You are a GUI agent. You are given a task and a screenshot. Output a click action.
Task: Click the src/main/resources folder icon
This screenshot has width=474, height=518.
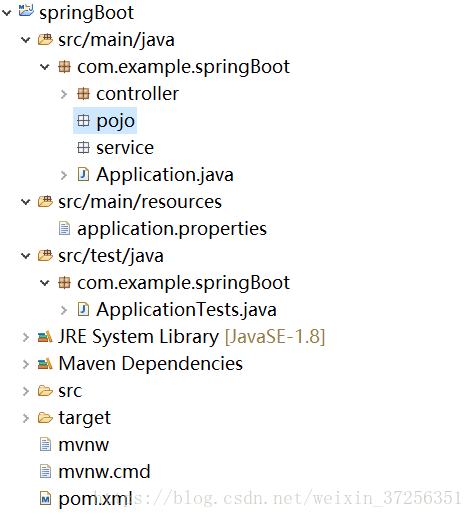(x=45, y=202)
